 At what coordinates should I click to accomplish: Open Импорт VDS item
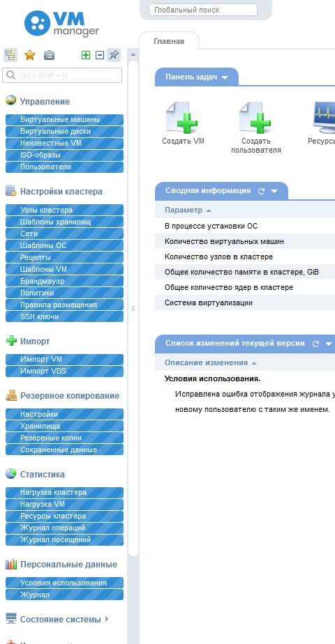[x=64, y=371]
